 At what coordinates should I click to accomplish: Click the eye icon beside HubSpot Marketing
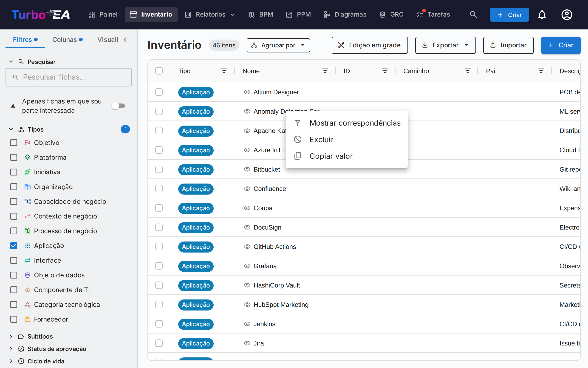[x=247, y=305]
